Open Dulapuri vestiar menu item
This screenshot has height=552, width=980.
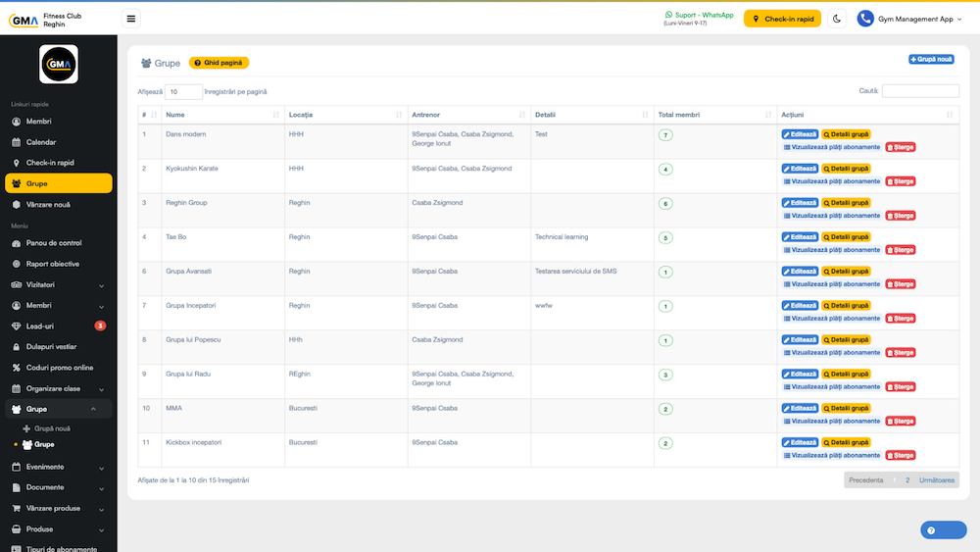coord(59,346)
